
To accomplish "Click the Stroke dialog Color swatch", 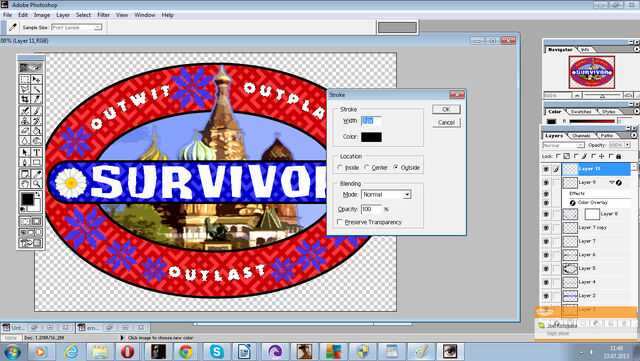I will point(371,137).
